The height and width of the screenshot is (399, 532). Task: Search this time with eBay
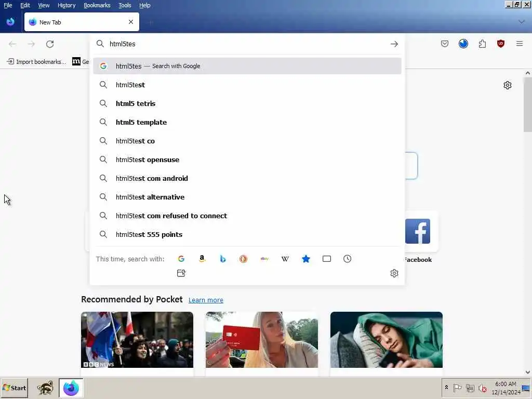[264, 259]
